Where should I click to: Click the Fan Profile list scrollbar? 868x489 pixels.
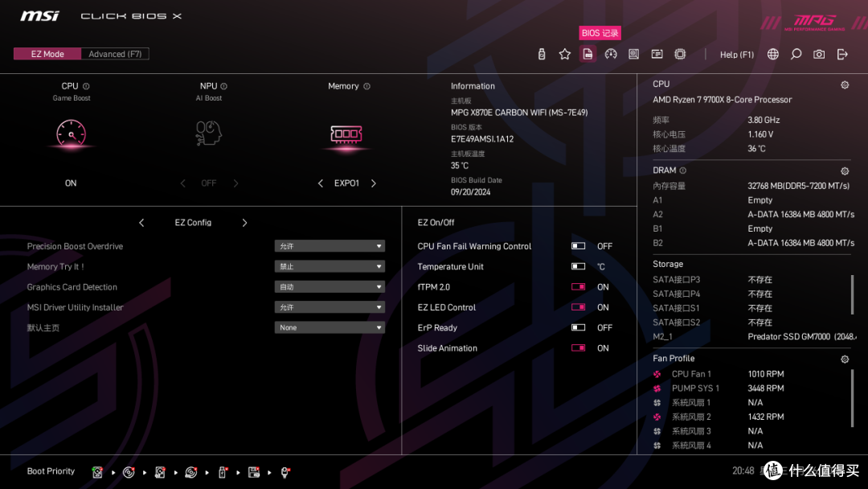(853, 397)
